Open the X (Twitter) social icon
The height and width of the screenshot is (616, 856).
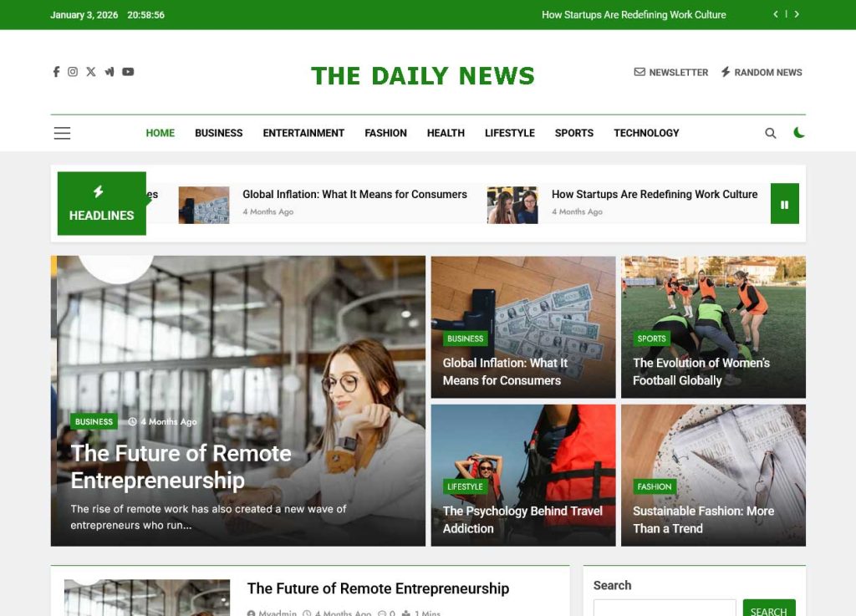pos(90,72)
